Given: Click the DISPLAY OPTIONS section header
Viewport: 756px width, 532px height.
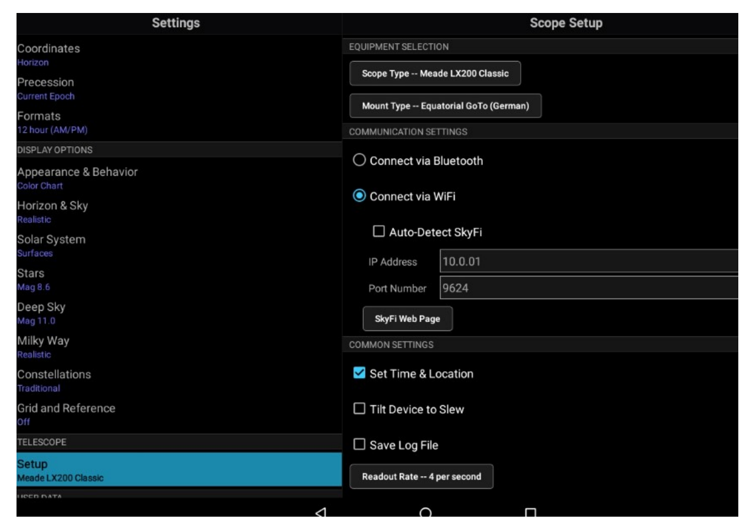Looking at the screenshot, I should (55, 150).
